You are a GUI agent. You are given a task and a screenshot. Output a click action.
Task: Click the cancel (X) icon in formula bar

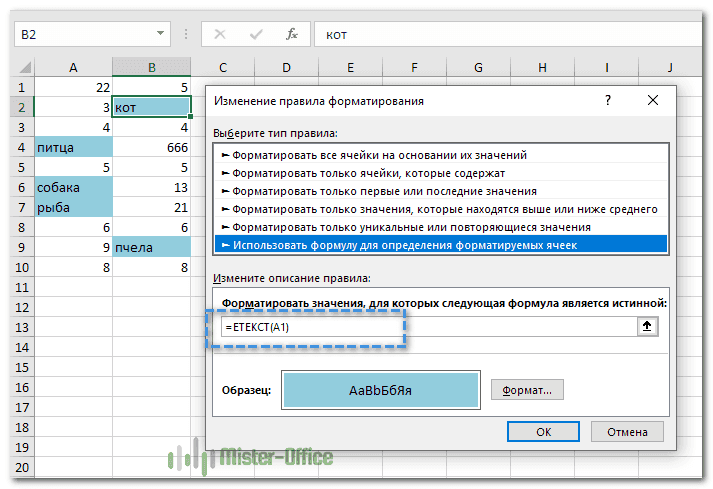tap(220, 34)
